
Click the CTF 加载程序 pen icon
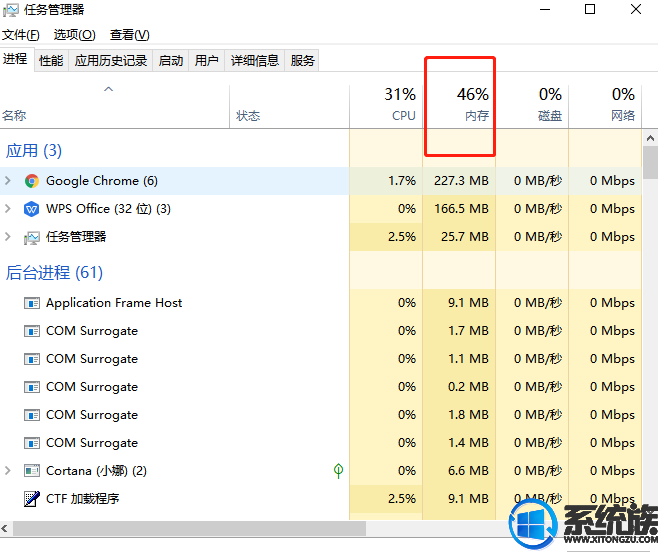click(x=32, y=499)
